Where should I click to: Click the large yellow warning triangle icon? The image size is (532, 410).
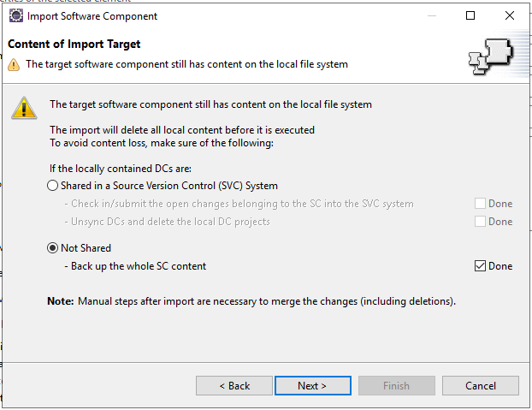[x=24, y=108]
